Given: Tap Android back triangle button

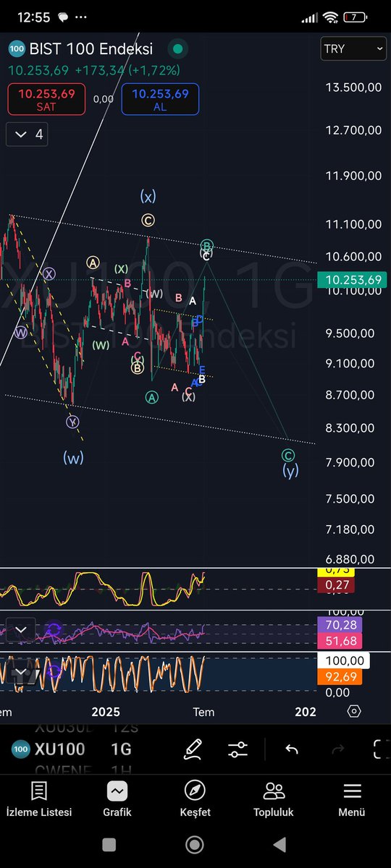Looking at the screenshot, I should tap(279, 845).
